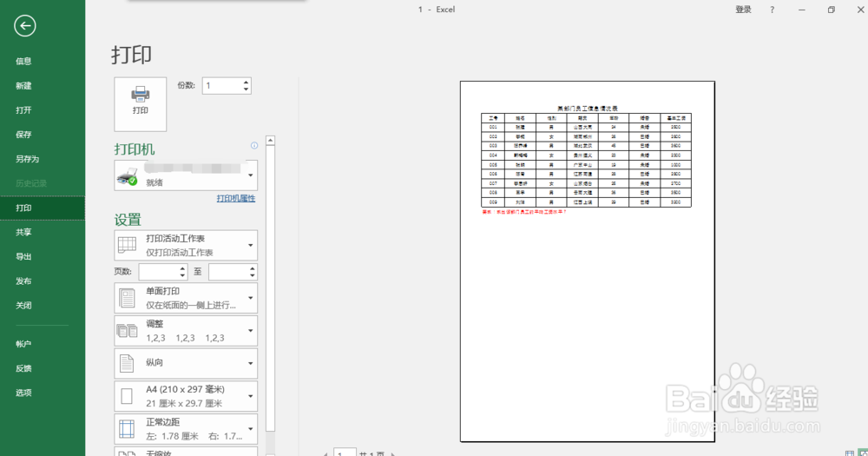The image size is (868, 456).
Task: Click the print preview page
Action: (588, 261)
